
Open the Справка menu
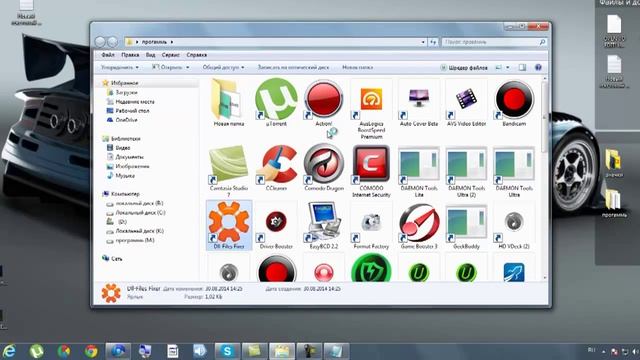click(x=196, y=55)
